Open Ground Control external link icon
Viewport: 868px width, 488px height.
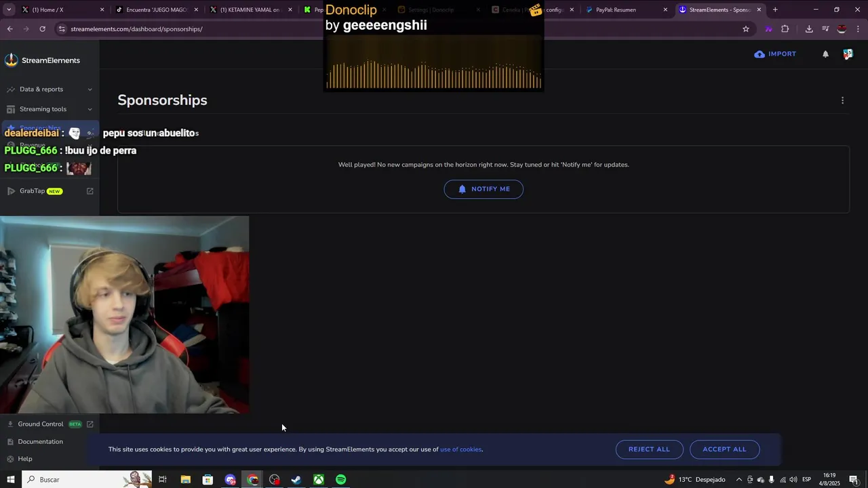(90, 424)
